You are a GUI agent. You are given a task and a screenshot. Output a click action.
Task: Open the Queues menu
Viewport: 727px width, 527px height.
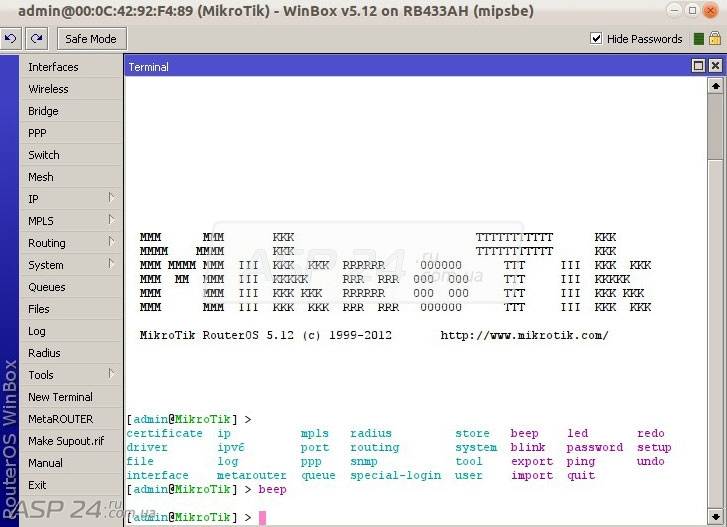click(71, 286)
